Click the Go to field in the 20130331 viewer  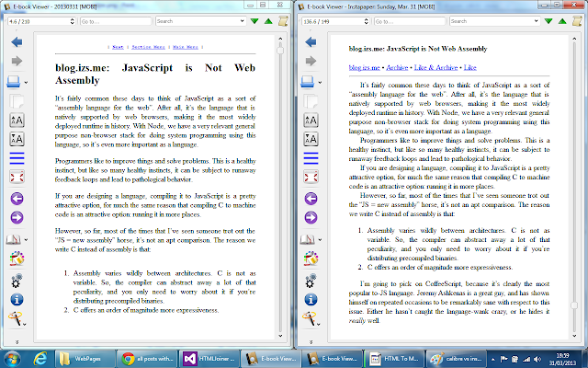pyautogui.click(x=116, y=21)
